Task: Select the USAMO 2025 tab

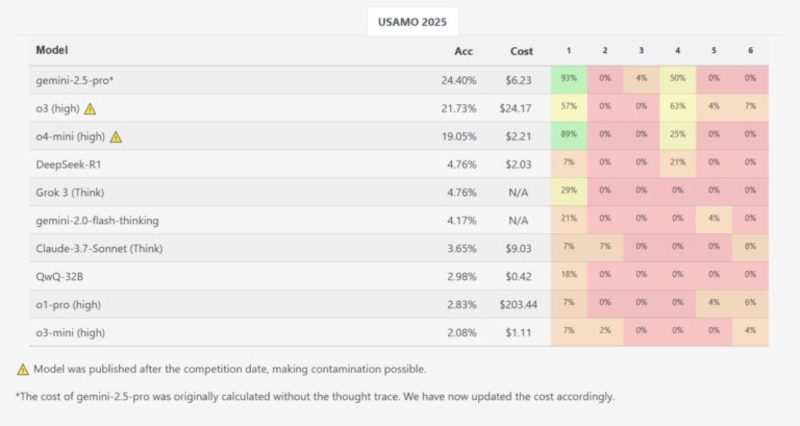Action: [x=413, y=22]
